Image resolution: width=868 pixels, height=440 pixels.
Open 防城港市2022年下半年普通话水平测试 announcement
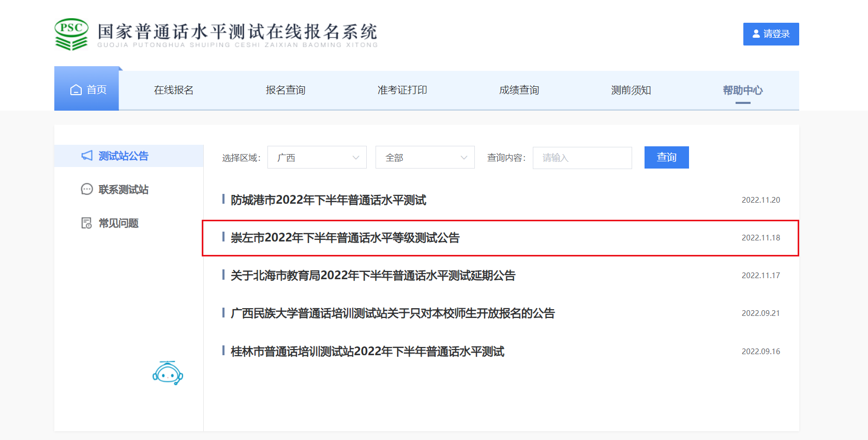point(328,200)
